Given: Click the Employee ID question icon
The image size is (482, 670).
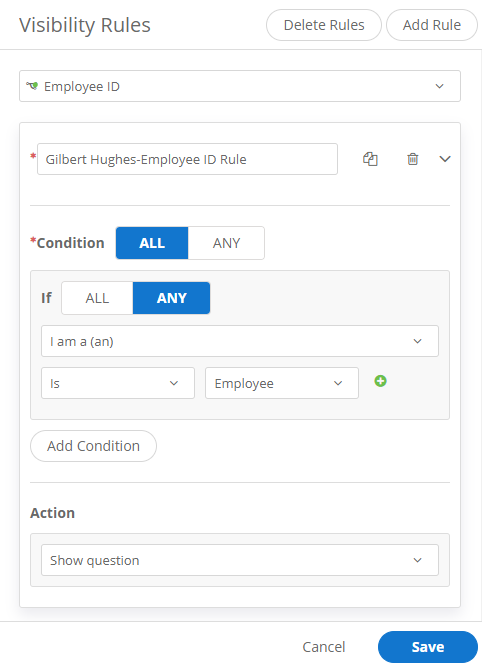Looking at the screenshot, I should click(x=32, y=85).
